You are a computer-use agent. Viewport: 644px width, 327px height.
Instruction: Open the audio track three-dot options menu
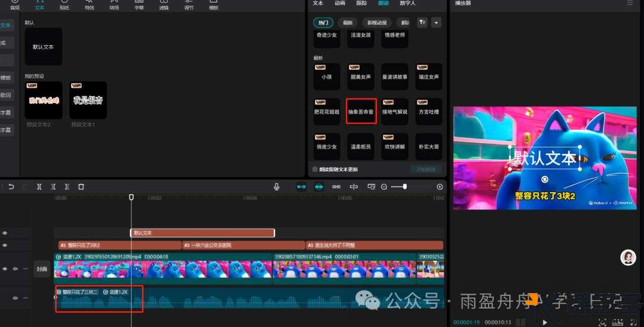pos(26,298)
